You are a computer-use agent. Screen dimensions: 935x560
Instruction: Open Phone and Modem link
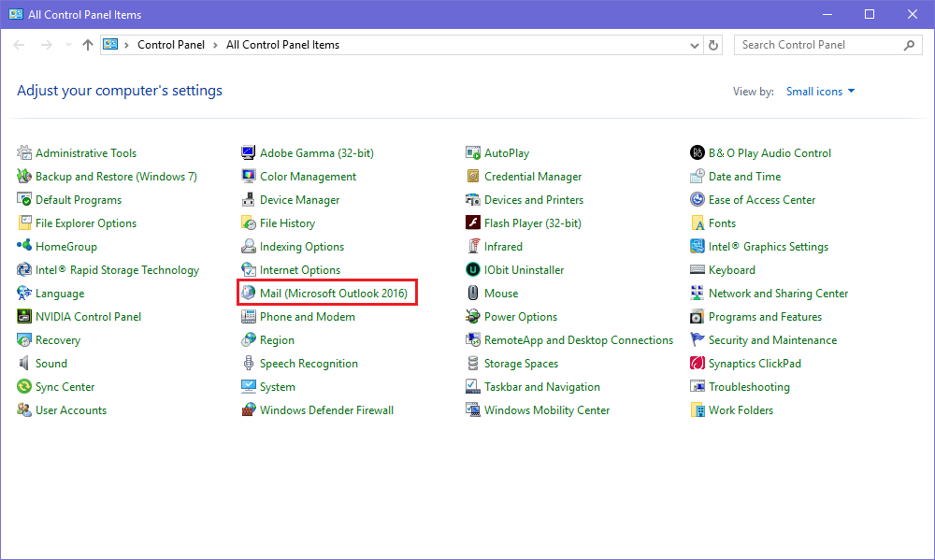coord(307,317)
